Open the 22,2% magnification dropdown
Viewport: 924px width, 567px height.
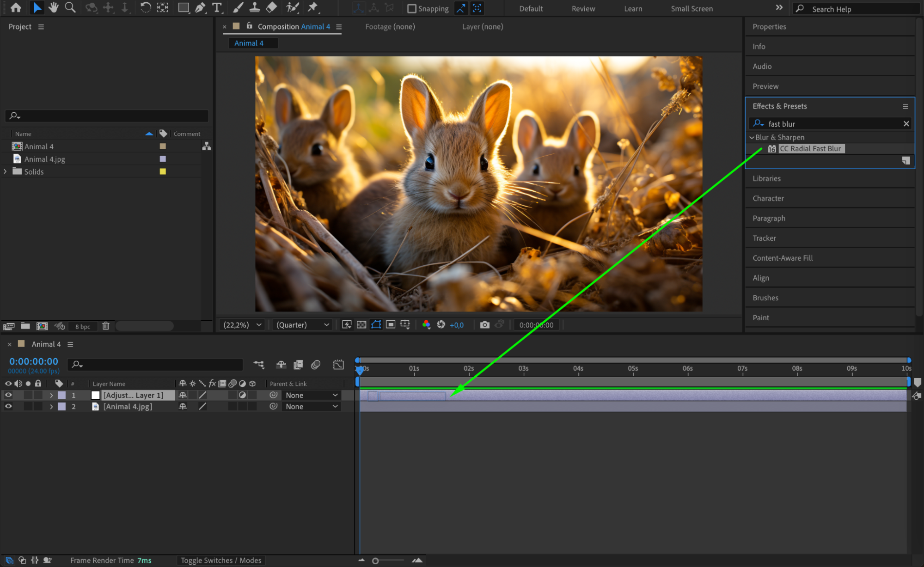point(243,325)
